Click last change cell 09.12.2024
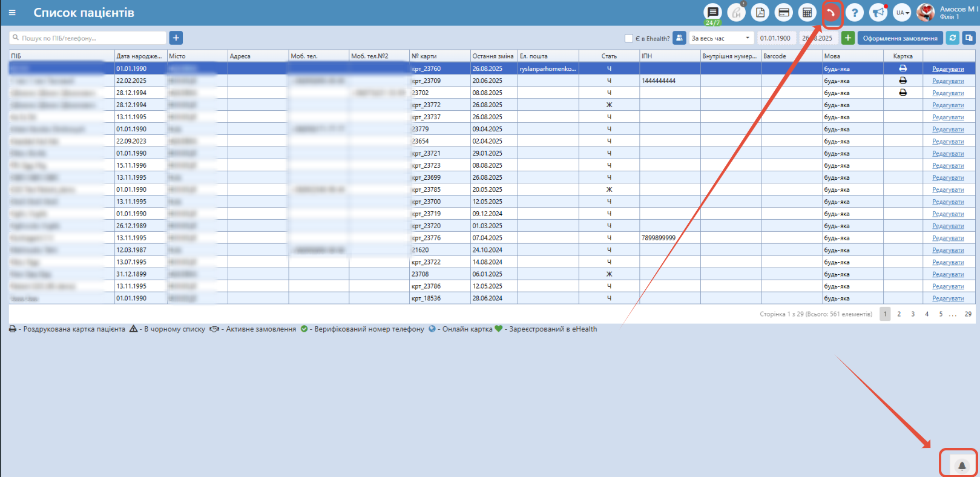The image size is (980, 477). 494,214
